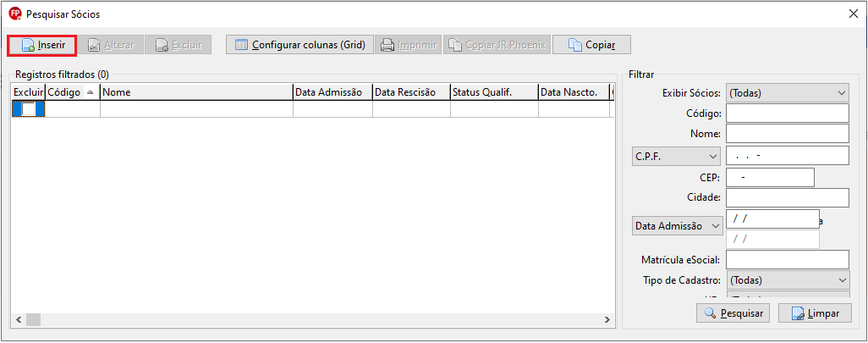This screenshot has height=343, width=868.
Task: Toggle the Excluir checkbox in first grid row
Action: [x=28, y=109]
